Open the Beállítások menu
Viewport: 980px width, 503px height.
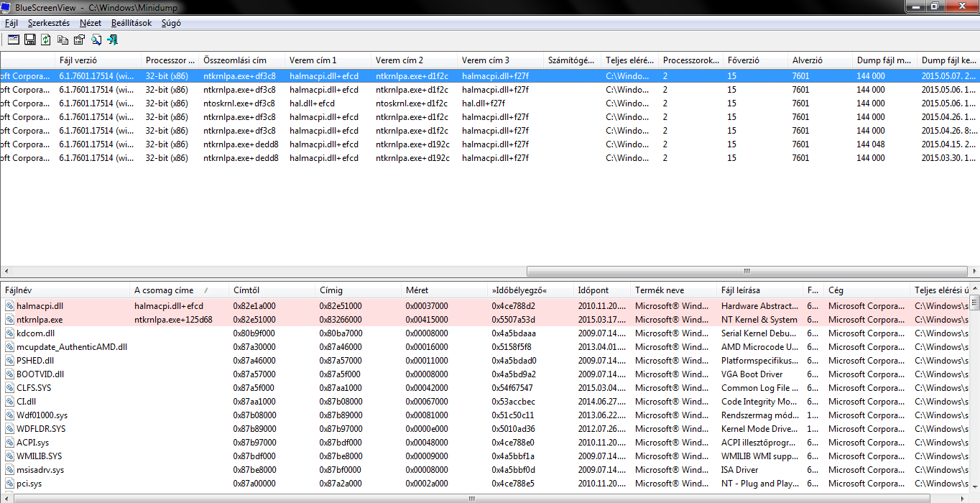tap(131, 23)
